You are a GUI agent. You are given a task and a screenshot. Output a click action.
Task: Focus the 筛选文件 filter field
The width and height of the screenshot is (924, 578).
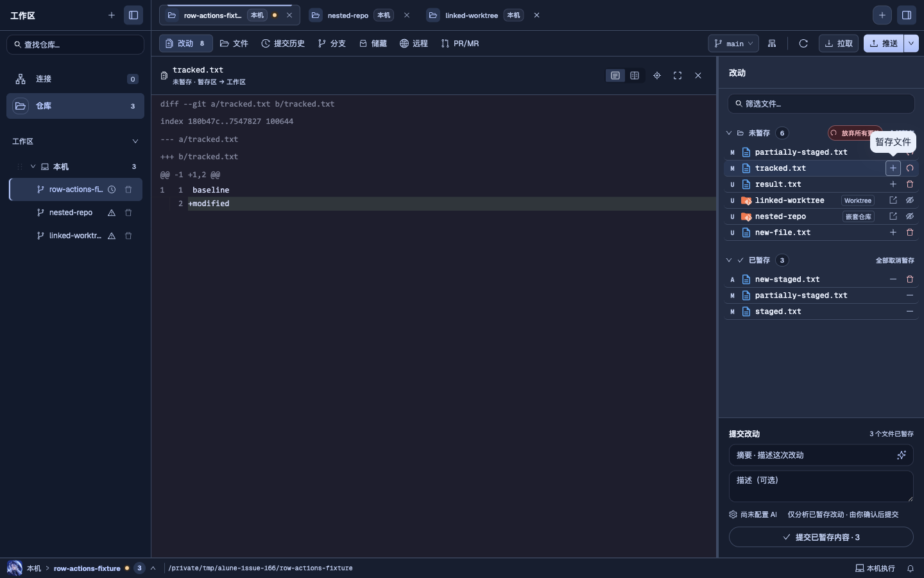tap(821, 104)
